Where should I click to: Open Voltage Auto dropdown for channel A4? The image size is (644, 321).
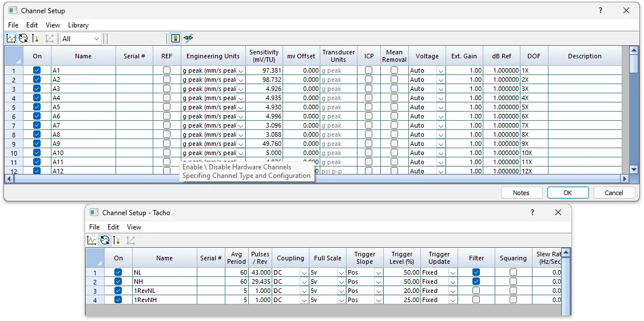coord(441,98)
